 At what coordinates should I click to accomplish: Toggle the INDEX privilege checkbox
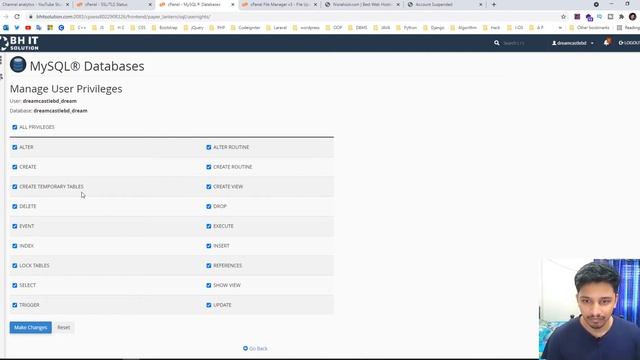pos(15,246)
